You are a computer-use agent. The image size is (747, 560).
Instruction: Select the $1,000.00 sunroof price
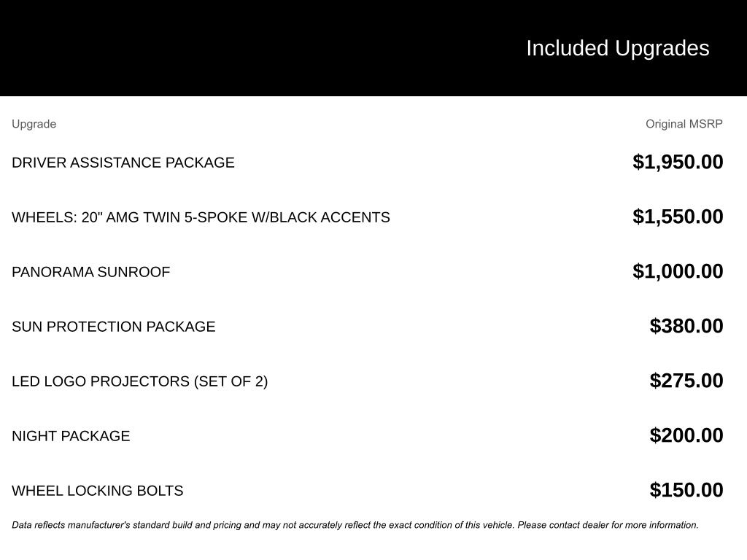point(678,271)
